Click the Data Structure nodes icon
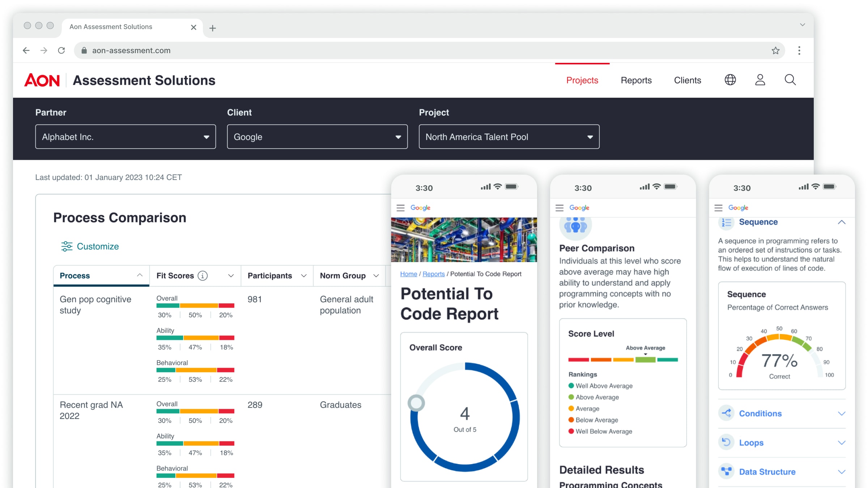 [726, 471]
